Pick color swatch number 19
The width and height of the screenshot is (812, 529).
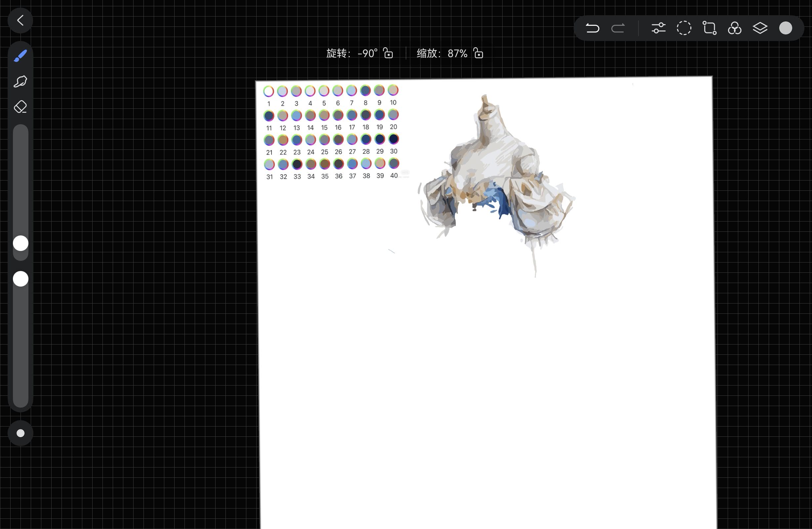click(x=380, y=115)
